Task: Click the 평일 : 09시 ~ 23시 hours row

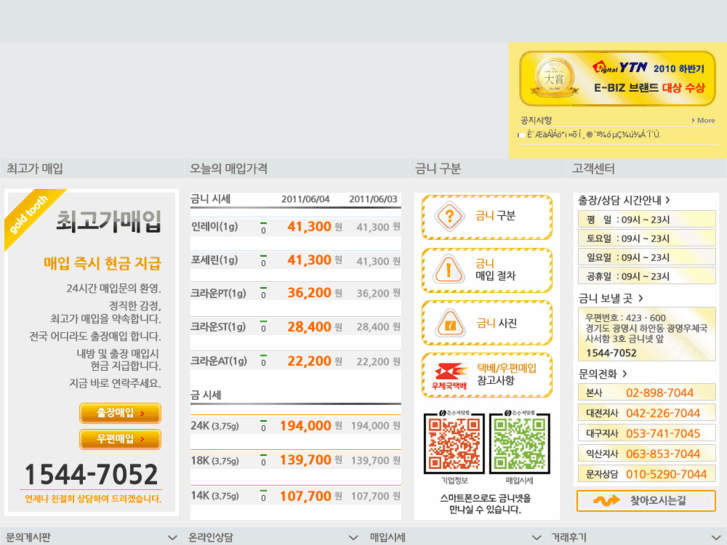Action: (x=646, y=219)
